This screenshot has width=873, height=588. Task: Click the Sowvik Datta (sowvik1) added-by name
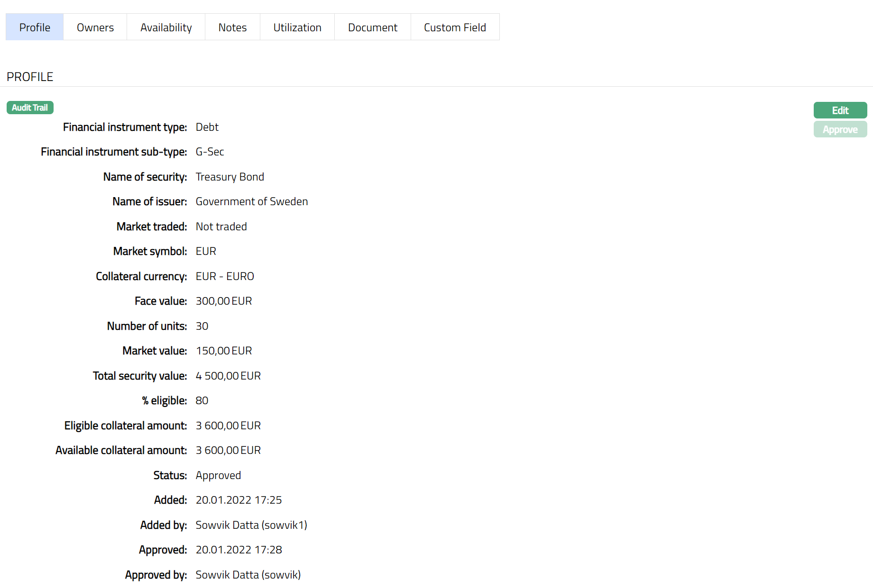click(x=251, y=525)
